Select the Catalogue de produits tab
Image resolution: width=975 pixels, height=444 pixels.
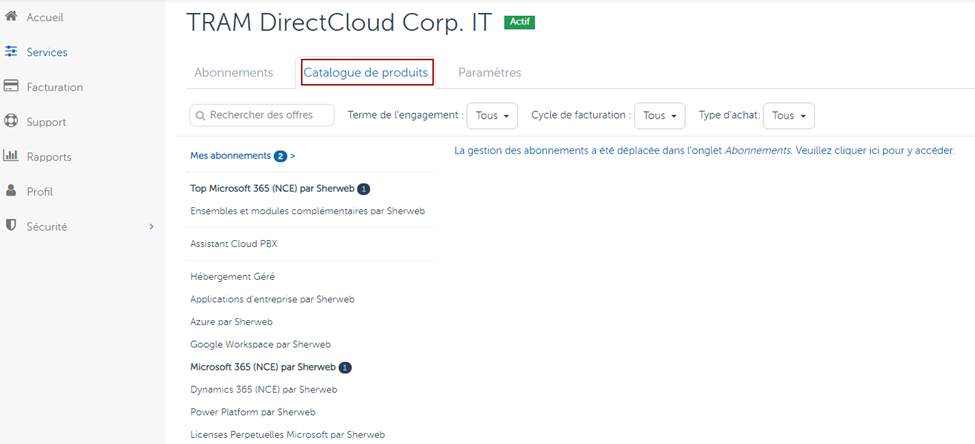pyautogui.click(x=366, y=73)
